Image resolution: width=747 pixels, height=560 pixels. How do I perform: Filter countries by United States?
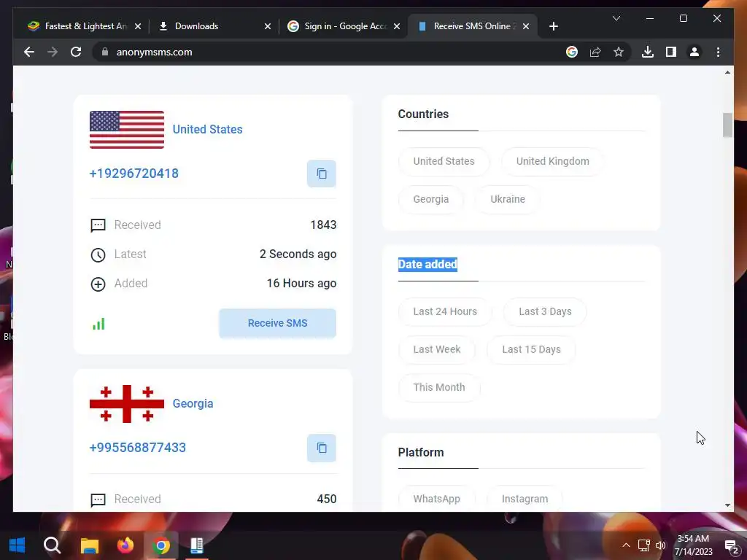point(444,161)
